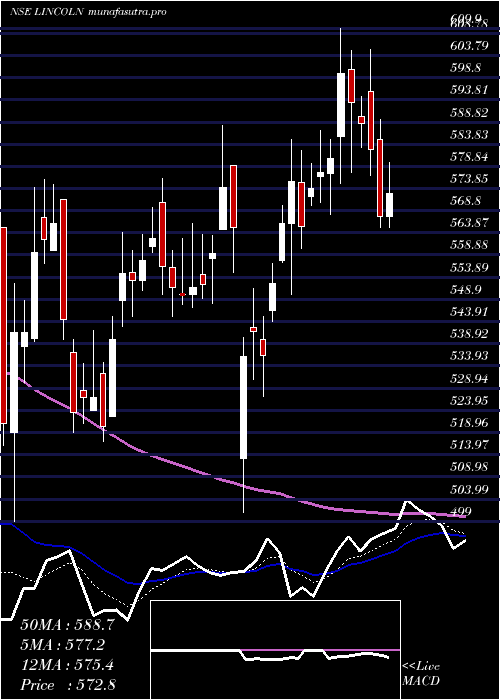Click the 578.84 price axis label
500x700 pixels.
[469, 156]
